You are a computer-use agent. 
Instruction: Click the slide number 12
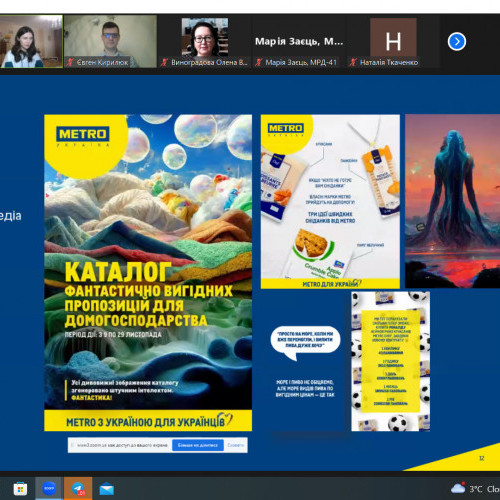(x=481, y=458)
